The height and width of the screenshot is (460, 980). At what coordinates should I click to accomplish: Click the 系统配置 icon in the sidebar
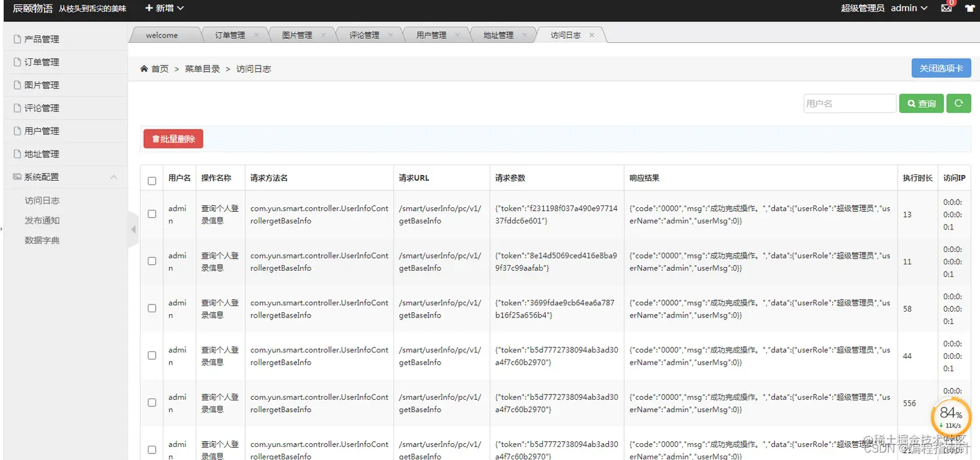[x=17, y=177]
